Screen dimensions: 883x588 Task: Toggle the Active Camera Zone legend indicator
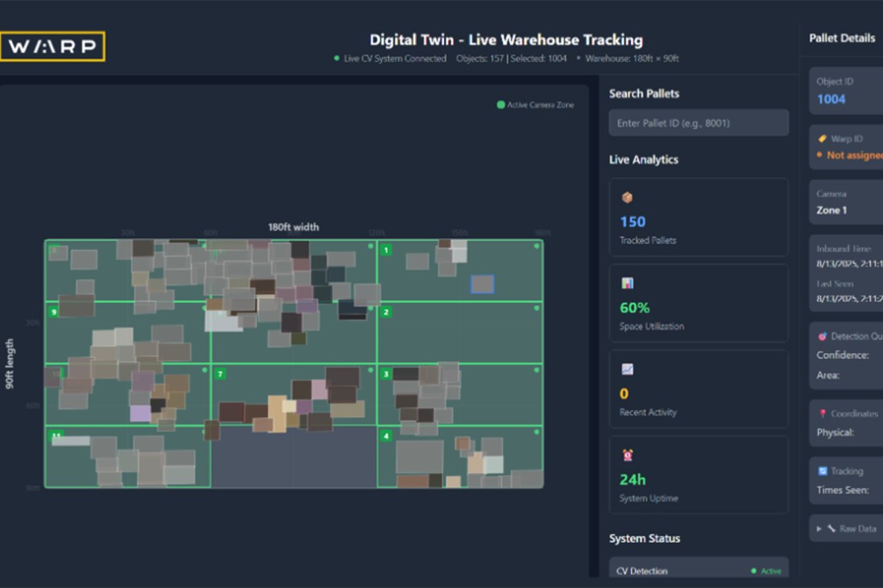click(x=500, y=104)
